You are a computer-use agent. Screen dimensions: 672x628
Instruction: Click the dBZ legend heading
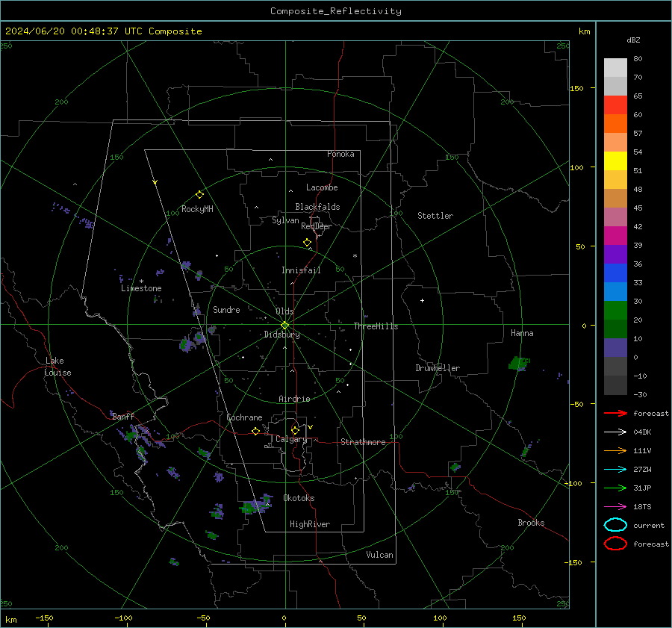click(633, 40)
